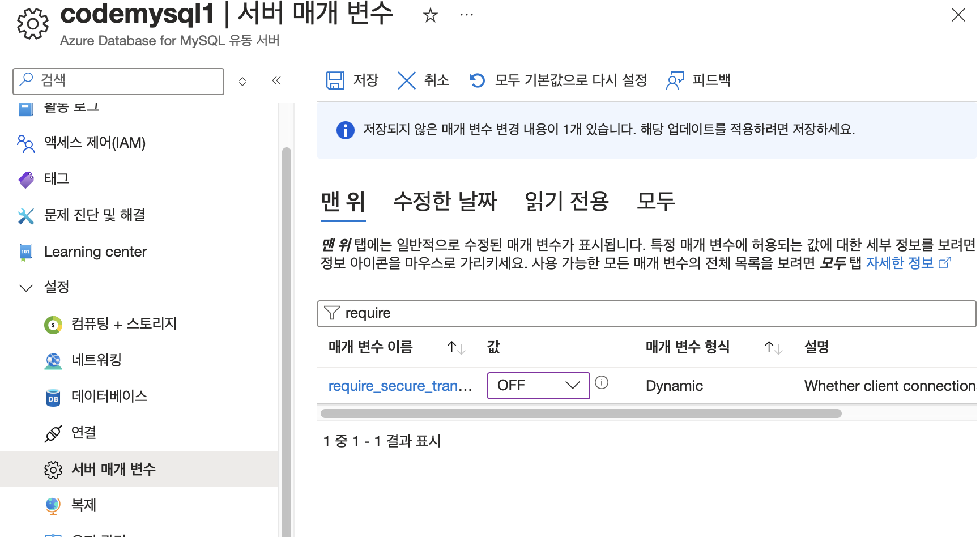Image resolution: width=980 pixels, height=537 pixels.
Task: Click the horizontal table scrollbar
Action: pos(581,414)
